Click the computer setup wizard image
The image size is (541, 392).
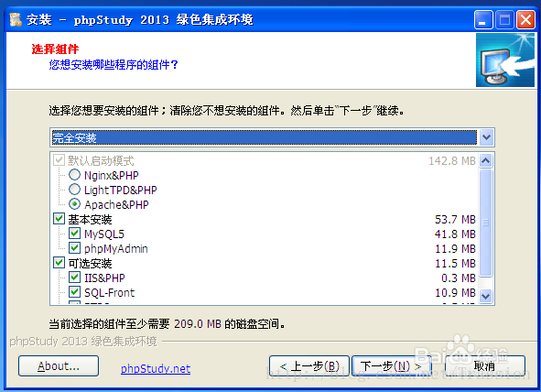(505, 60)
